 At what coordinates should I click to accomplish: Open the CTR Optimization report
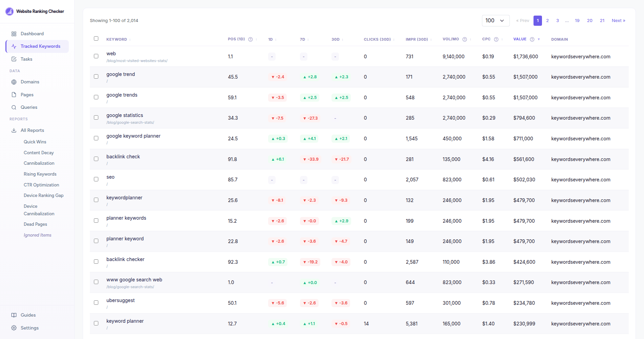(x=41, y=185)
